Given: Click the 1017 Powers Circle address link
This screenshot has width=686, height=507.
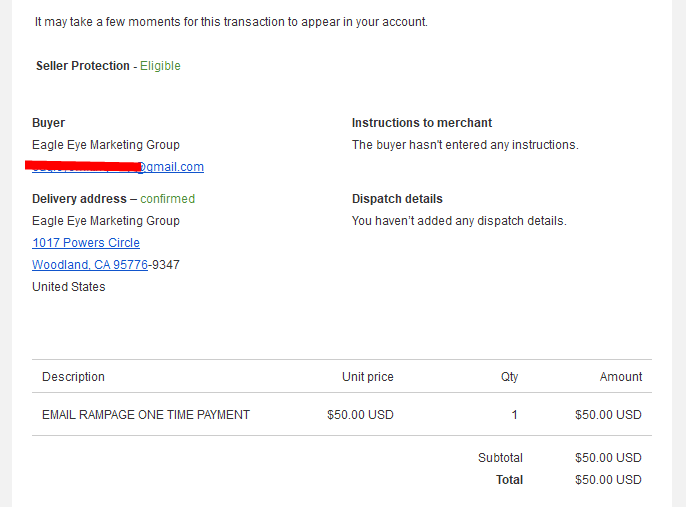Looking at the screenshot, I should click(86, 243).
